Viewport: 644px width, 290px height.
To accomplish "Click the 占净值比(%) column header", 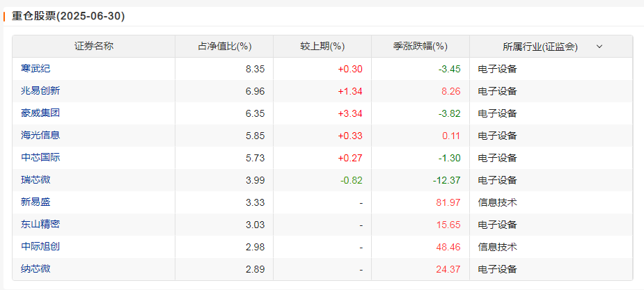I will (225, 47).
